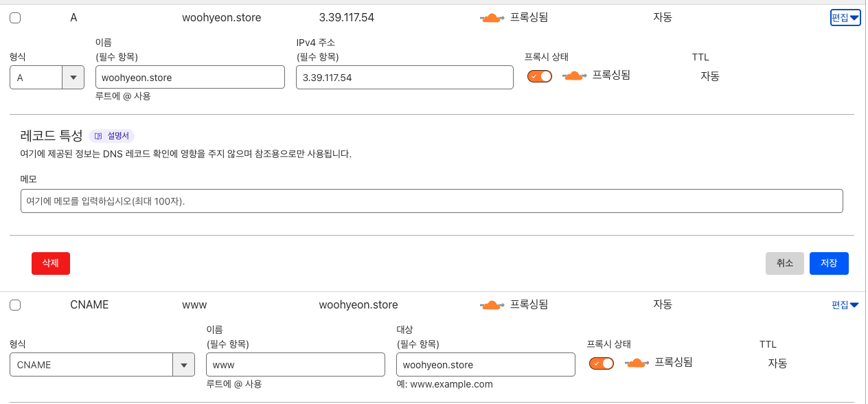Screen dimensions: 868x404
Task: Click the 레코드 특성 heading
Action: point(52,135)
